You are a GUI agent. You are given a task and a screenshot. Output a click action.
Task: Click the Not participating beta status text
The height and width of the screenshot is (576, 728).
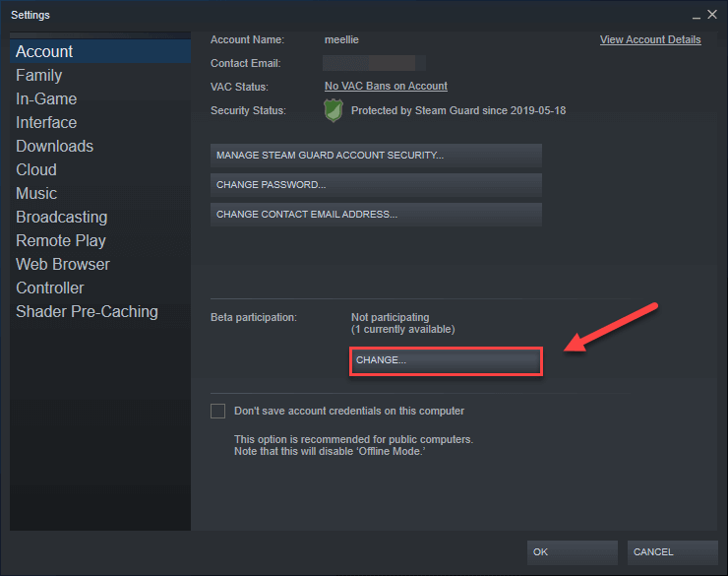(390, 317)
